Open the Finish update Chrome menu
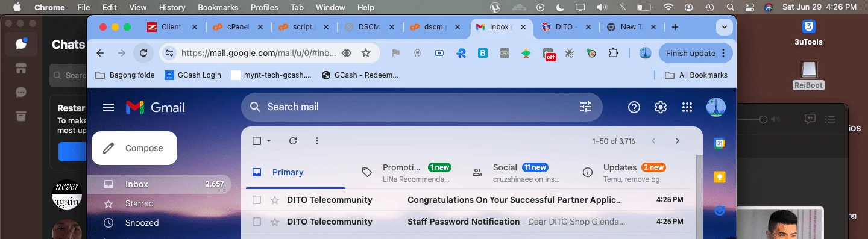Screen dimensions: 868x239 (x=696, y=53)
